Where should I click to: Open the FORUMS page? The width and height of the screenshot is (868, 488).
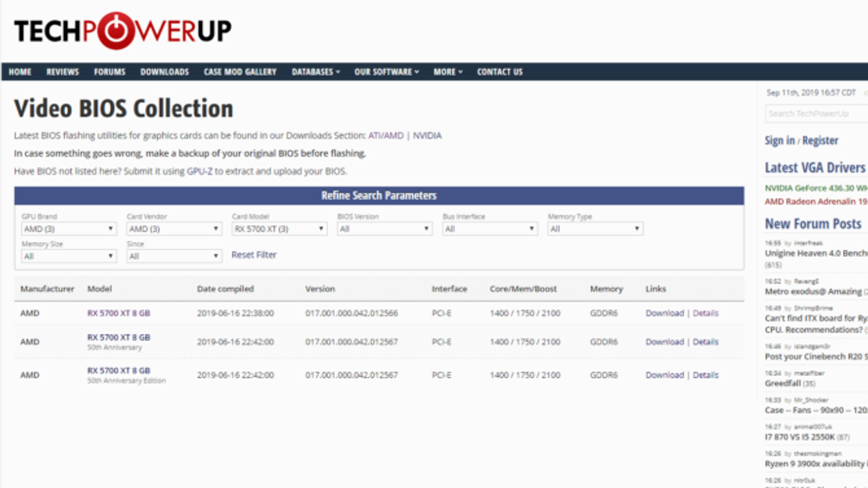(x=110, y=72)
